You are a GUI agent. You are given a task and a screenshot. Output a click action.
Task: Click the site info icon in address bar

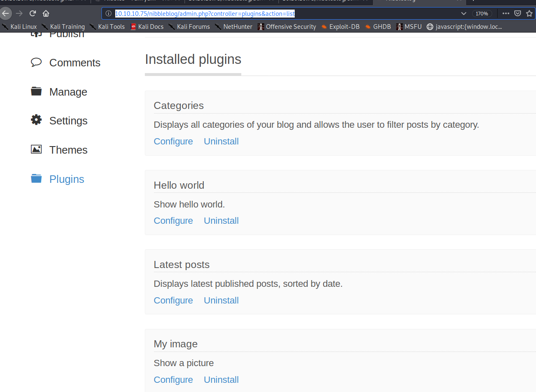pos(109,14)
